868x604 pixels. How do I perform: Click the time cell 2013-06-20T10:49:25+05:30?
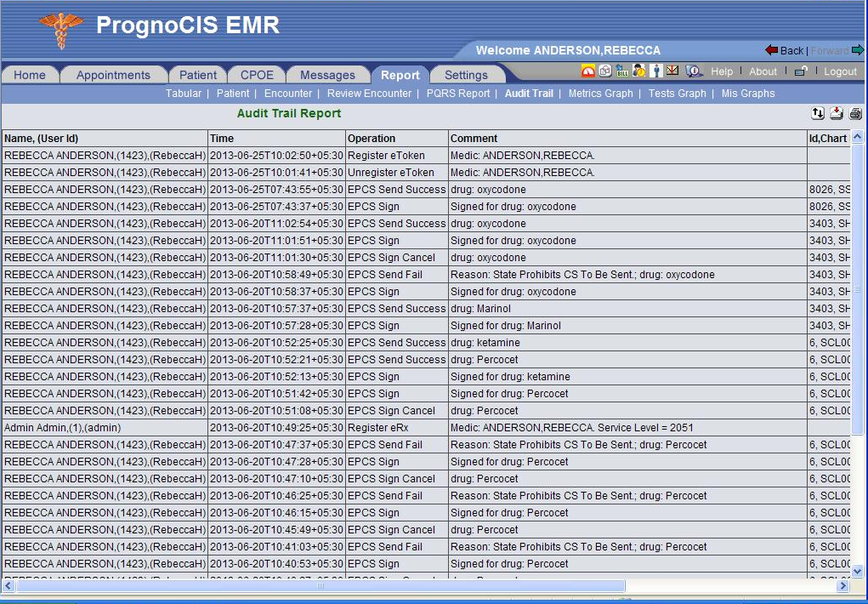tap(277, 427)
